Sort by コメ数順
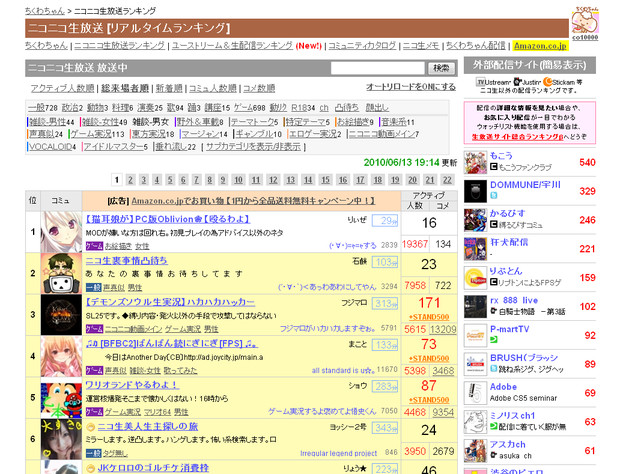 point(259,88)
